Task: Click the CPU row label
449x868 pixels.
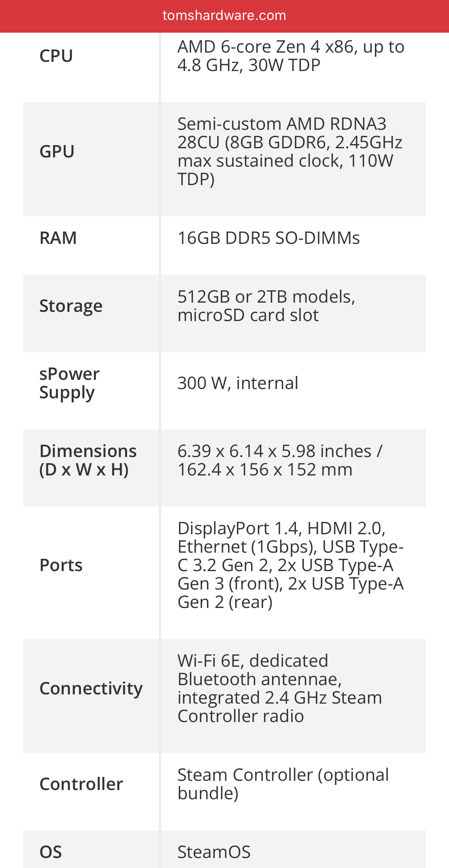Action: (56, 56)
